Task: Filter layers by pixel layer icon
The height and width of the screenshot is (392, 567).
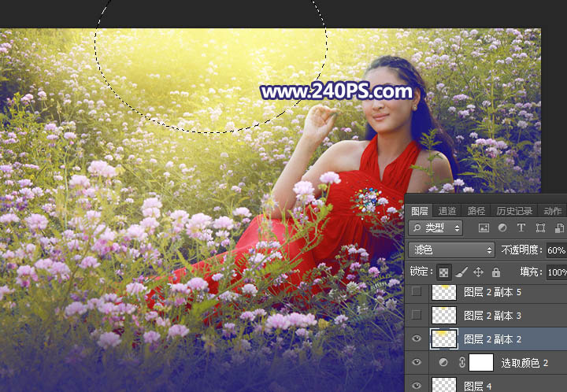Action: 484,228
